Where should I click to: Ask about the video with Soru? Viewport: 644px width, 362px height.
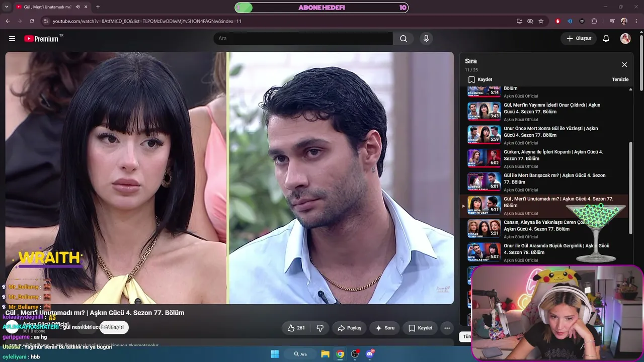coord(385,328)
